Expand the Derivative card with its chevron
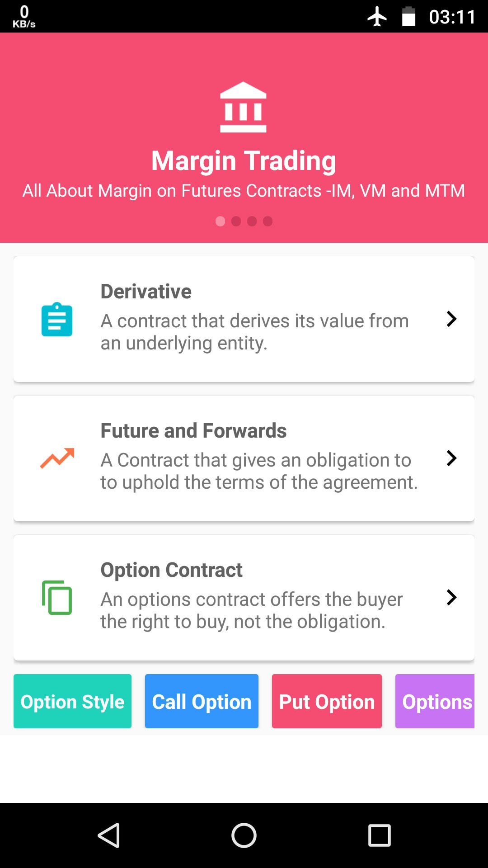Image resolution: width=488 pixels, height=868 pixels. (x=451, y=320)
